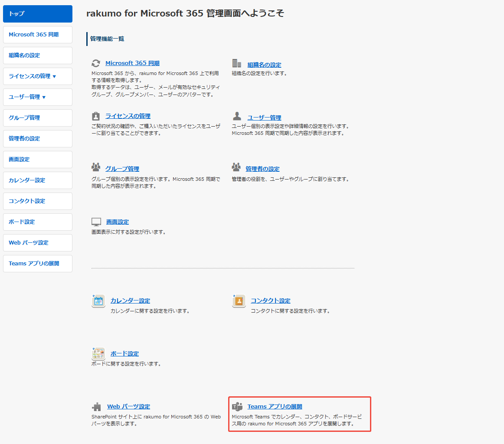Follow the Teams アプリの展開 link in main area
The image size is (504, 444).
275,407
